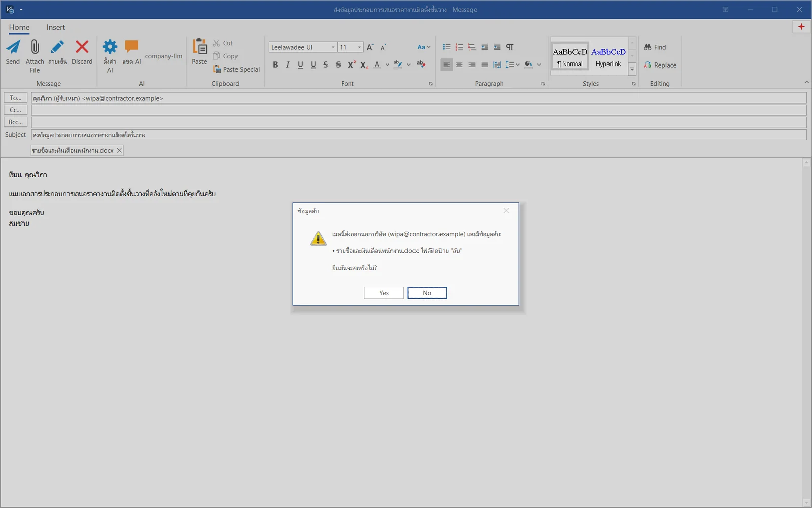Image resolution: width=812 pixels, height=508 pixels.
Task: Align text to center
Action: click(x=459, y=65)
